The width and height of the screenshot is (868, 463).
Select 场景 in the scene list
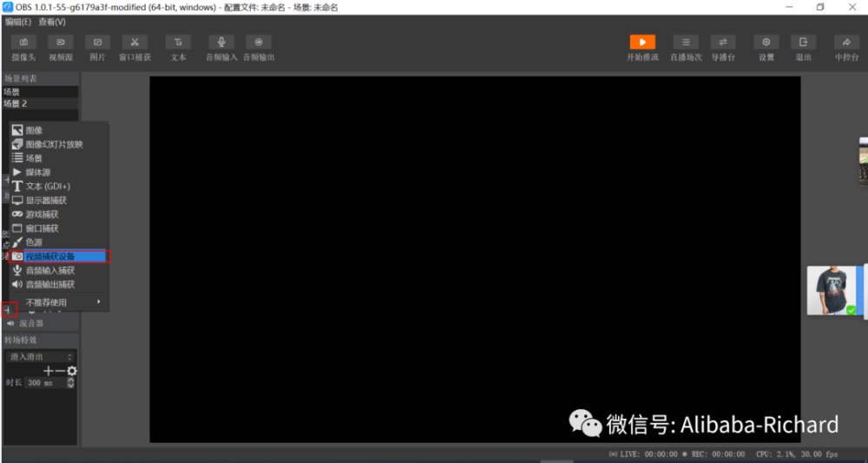pos(40,92)
